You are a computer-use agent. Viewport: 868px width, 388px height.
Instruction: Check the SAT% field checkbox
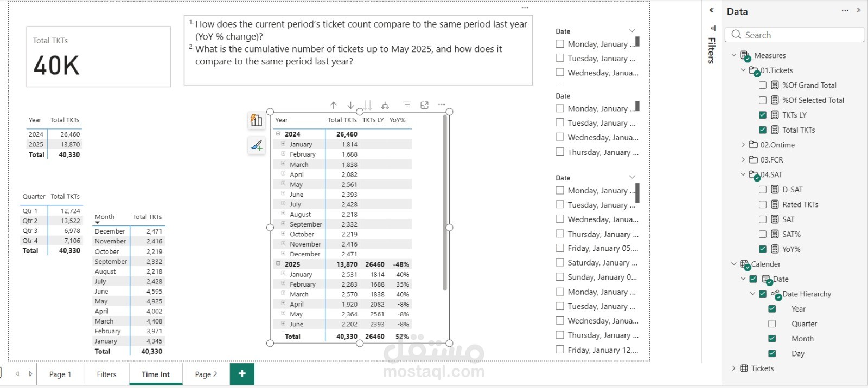[x=763, y=234]
